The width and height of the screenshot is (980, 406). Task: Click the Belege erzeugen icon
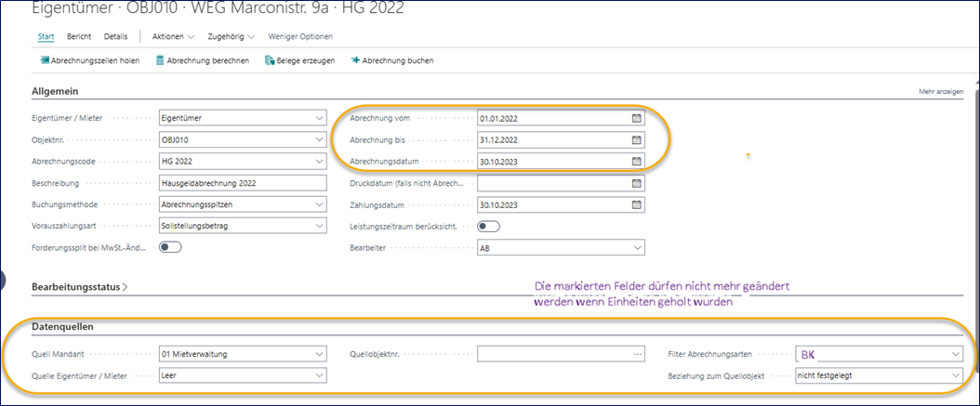[270, 60]
